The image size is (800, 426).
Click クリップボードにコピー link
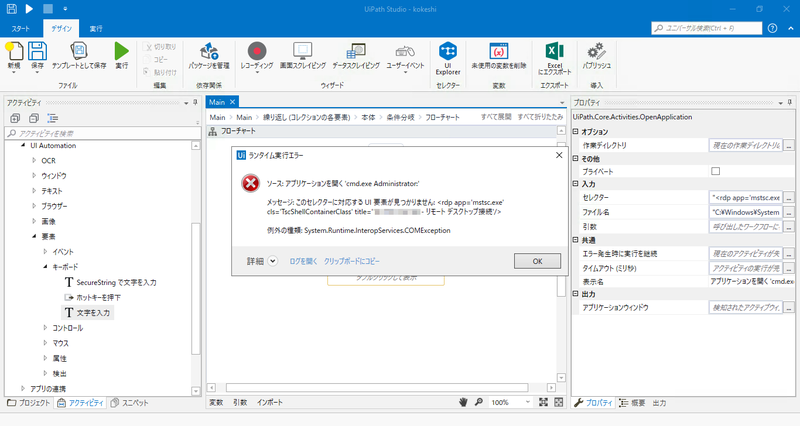click(x=352, y=261)
